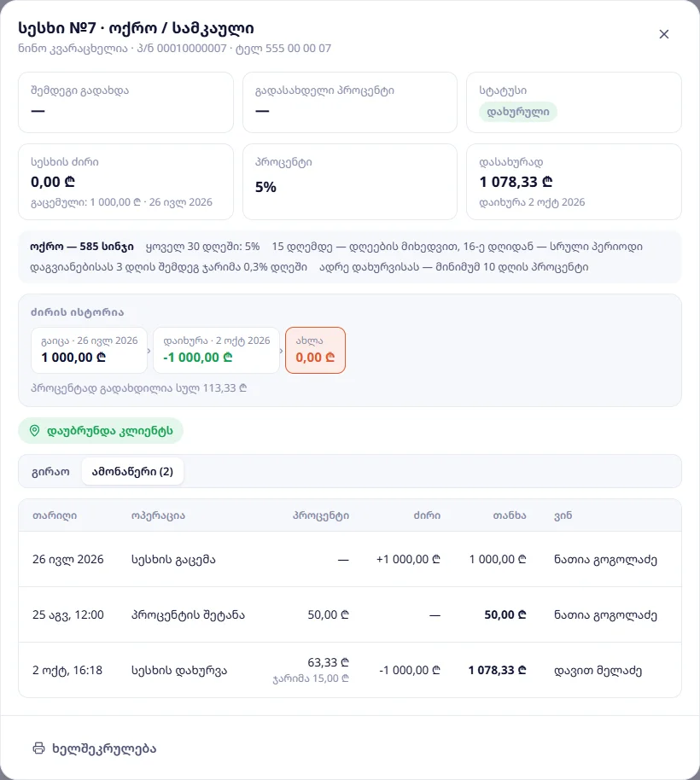Click the "+1 000,00 ₾" principal cell

click(408, 559)
